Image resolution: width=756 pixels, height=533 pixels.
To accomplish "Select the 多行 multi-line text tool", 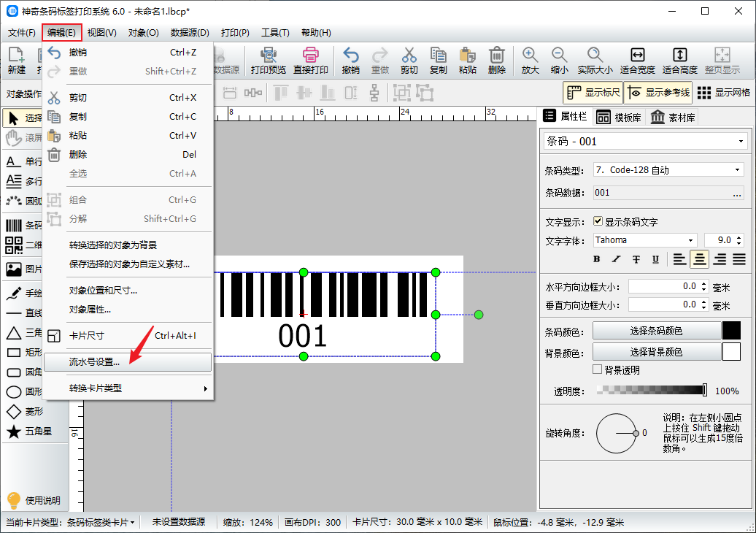I will (x=23, y=181).
